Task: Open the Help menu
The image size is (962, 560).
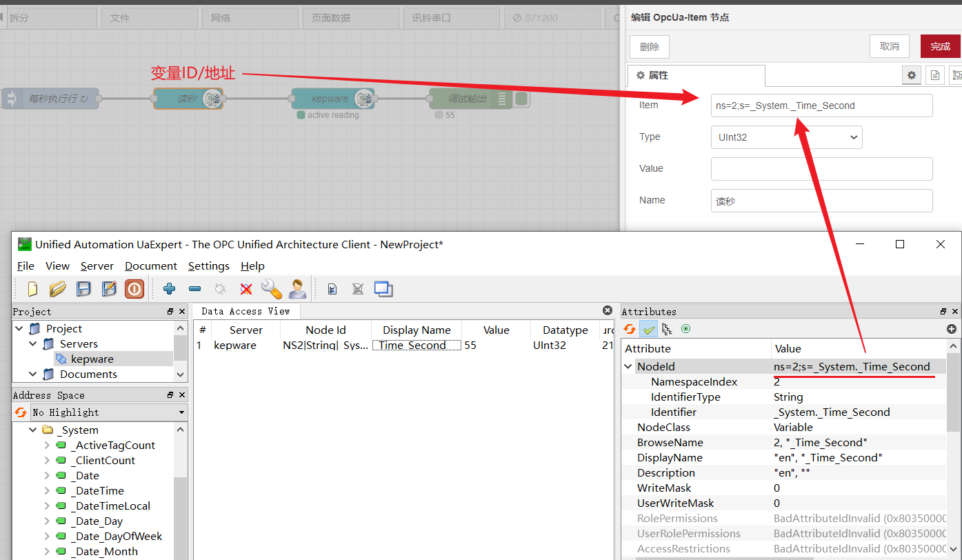Action: (x=253, y=266)
